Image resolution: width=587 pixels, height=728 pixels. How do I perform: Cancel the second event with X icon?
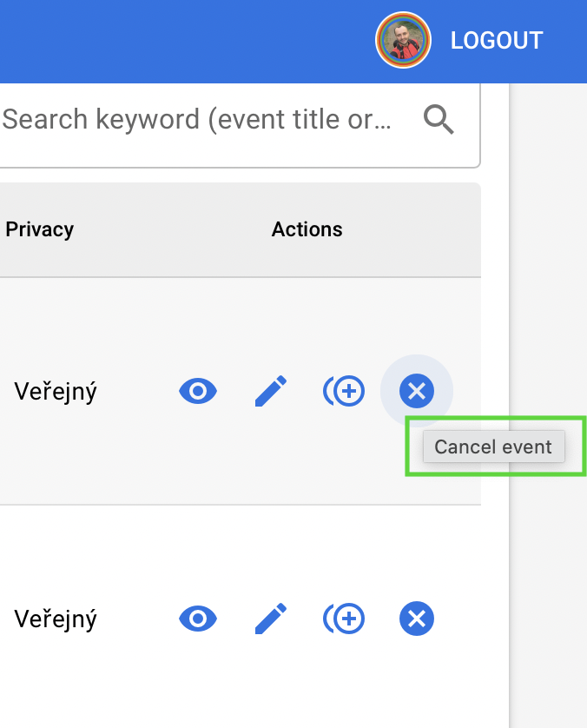coord(417,619)
